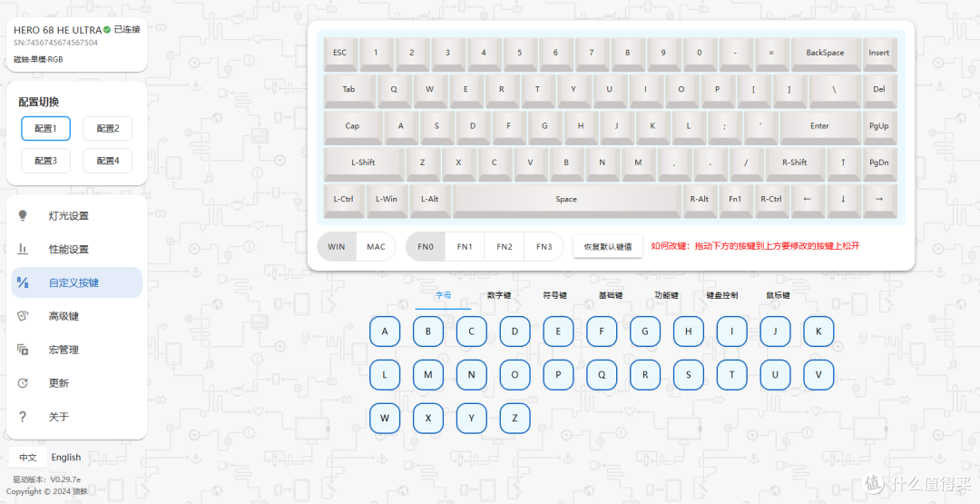Pick letter E from key palette
The width and height of the screenshot is (980, 504).
pyautogui.click(x=558, y=331)
